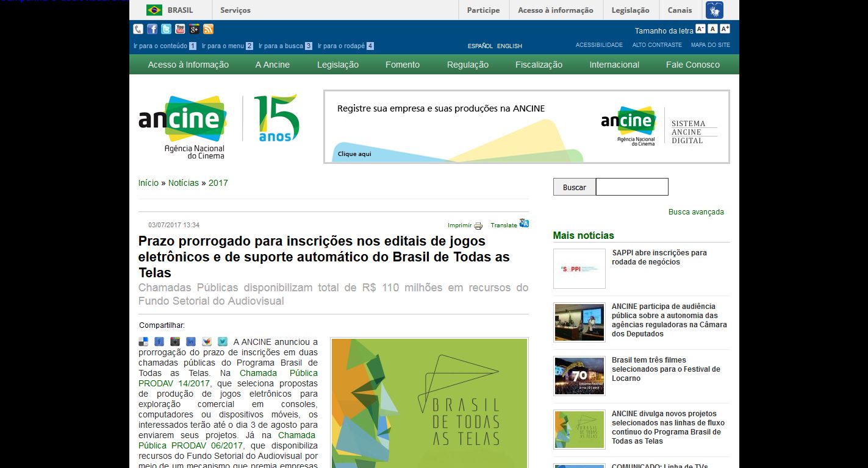This screenshot has width=868, height=468.
Task: Open Brasil de Todas as Telas article image
Action: (x=429, y=403)
